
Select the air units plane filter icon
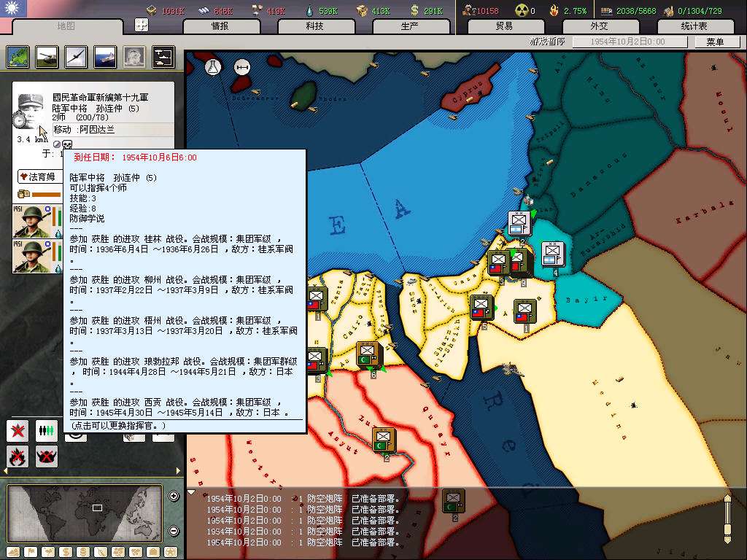coord(76,56)
